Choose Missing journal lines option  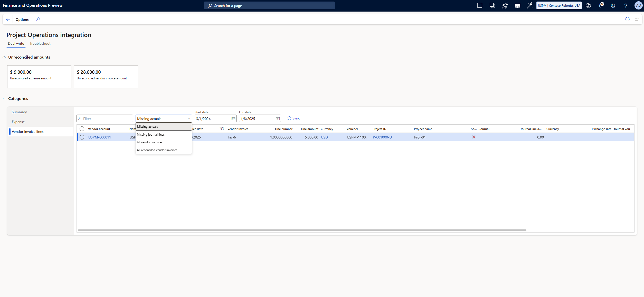pyautogui.click(x=164, y=134)
